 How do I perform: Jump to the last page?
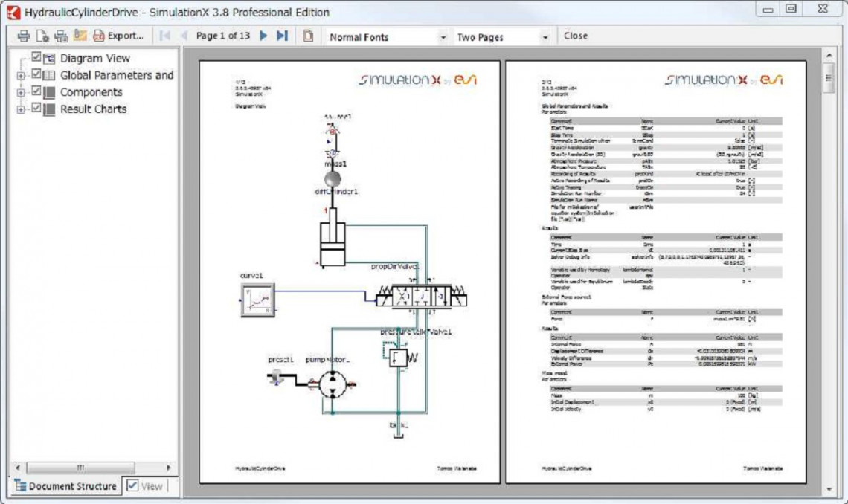(x=282, y=36)
